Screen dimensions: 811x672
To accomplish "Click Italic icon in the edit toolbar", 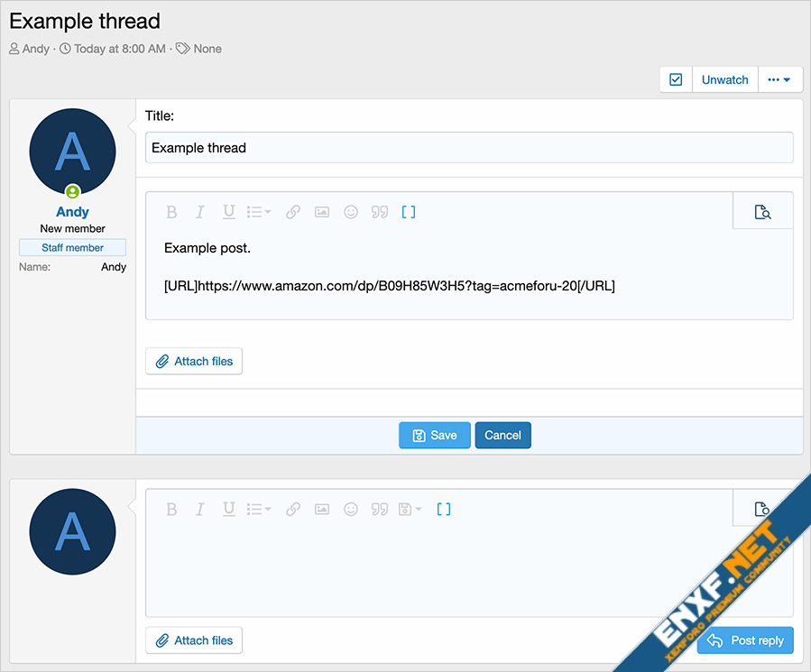I will [200, 212].
